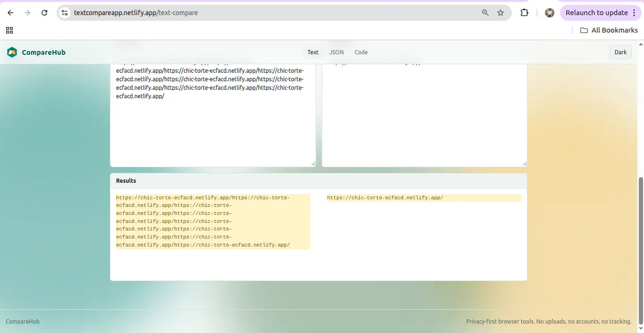Click the left highlighted diff result block
Image resolution: width=644 pixels, height=333 pixels.
213,222
